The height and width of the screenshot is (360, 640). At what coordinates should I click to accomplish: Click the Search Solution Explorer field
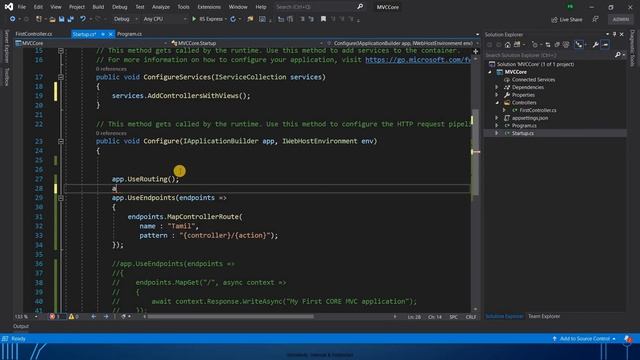[x=549, y=55]
